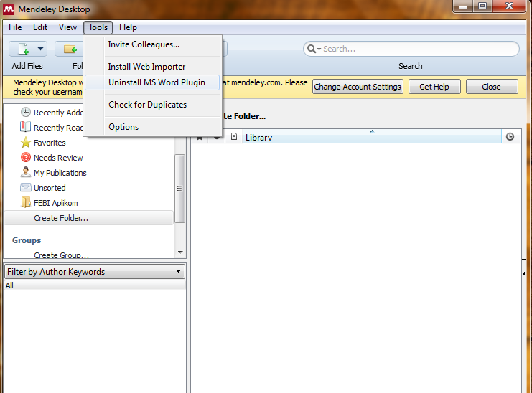Open the My Publications person icon
Viewport: 532px width, 393px height.
(25, 172)
